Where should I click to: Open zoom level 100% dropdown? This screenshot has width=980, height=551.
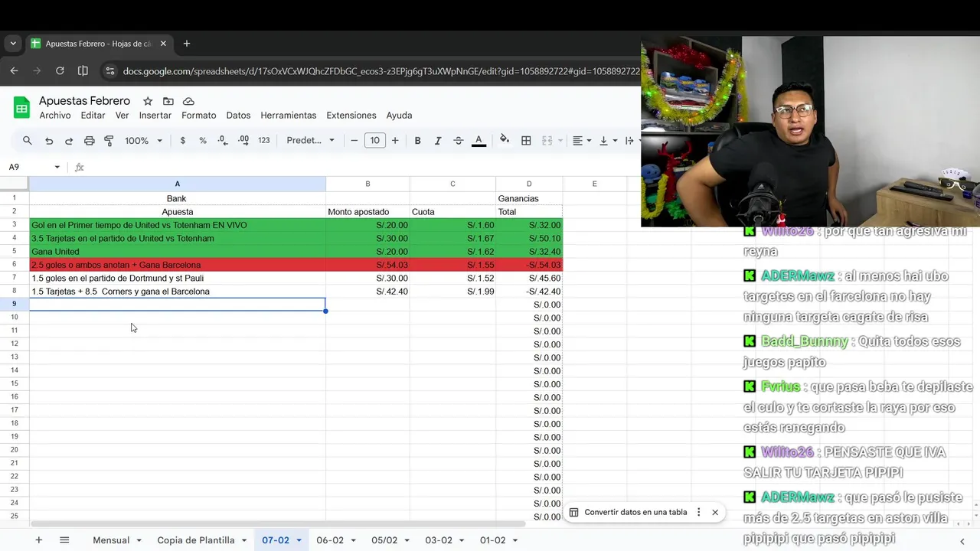pyautogui.click(x=144, y=141)
